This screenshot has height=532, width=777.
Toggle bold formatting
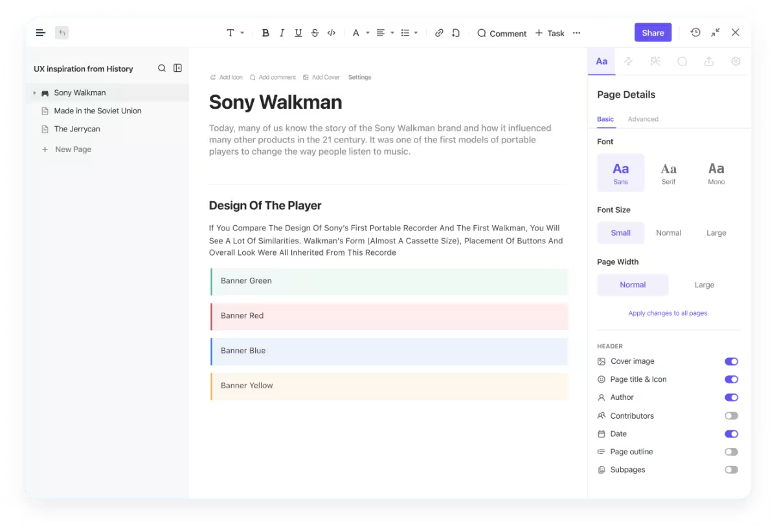[x=265, y=33]
